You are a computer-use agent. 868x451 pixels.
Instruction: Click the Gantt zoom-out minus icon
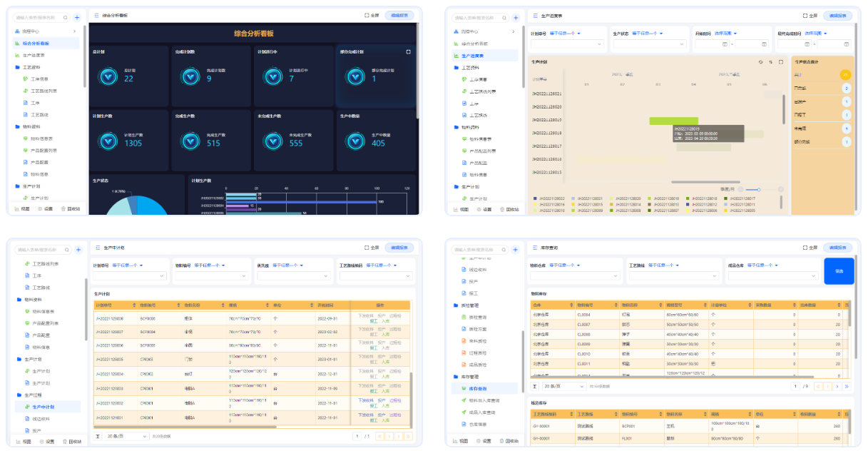pyautogui.click(x=740, y=189)
